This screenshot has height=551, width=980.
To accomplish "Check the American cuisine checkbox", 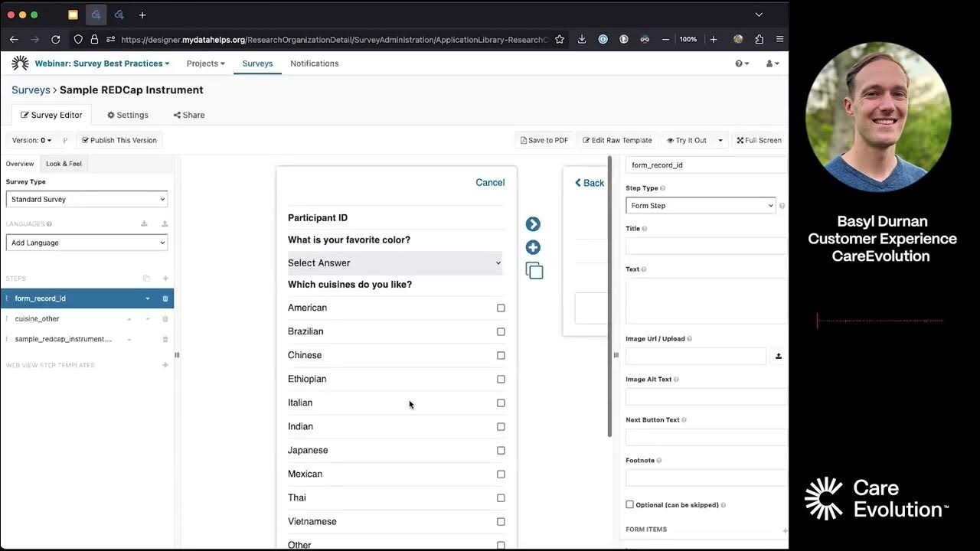I will pyautogui.click(x=501, y=308).
